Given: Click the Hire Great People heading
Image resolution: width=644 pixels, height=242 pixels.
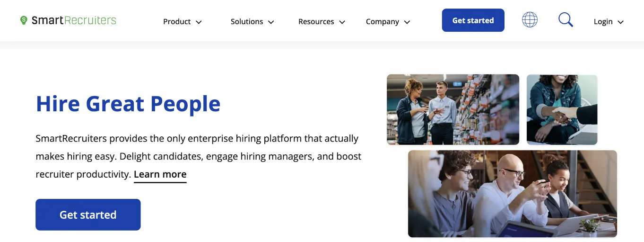Looking at the screenshot, I should click(128, 104).
